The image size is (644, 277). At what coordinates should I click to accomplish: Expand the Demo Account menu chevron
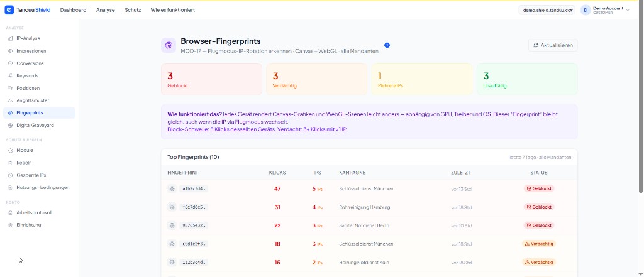628,10
